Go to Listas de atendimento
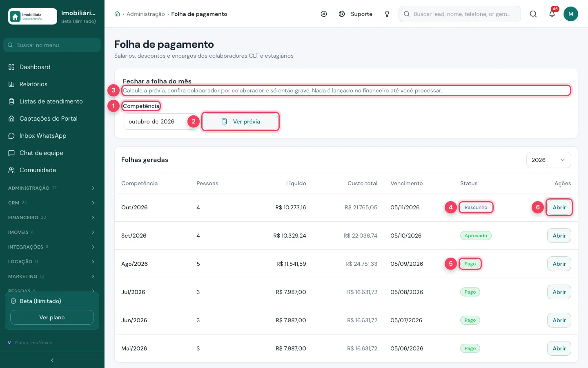The image size is (588, 368). [52, 101]
